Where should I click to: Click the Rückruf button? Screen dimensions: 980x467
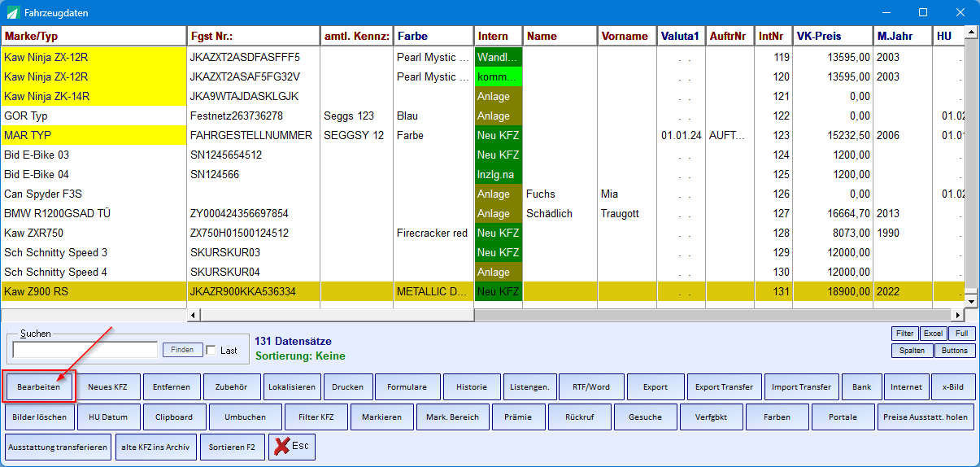pos(581,417)
